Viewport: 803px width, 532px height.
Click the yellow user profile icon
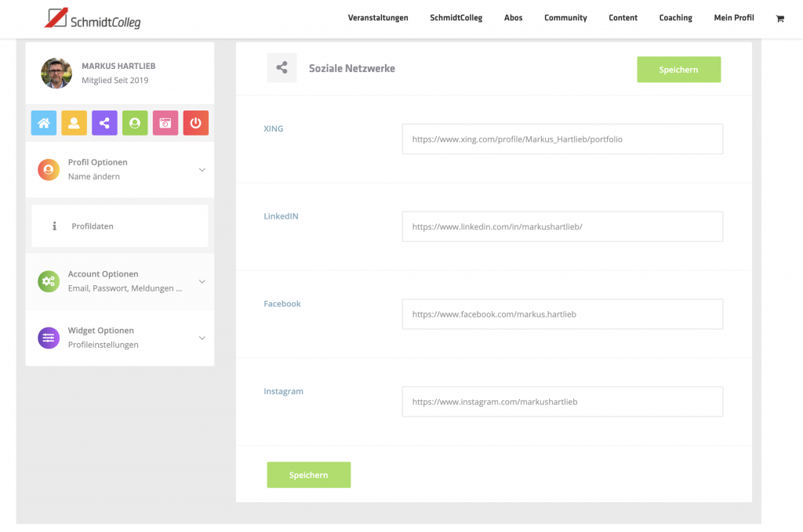[x=74, y=123]
